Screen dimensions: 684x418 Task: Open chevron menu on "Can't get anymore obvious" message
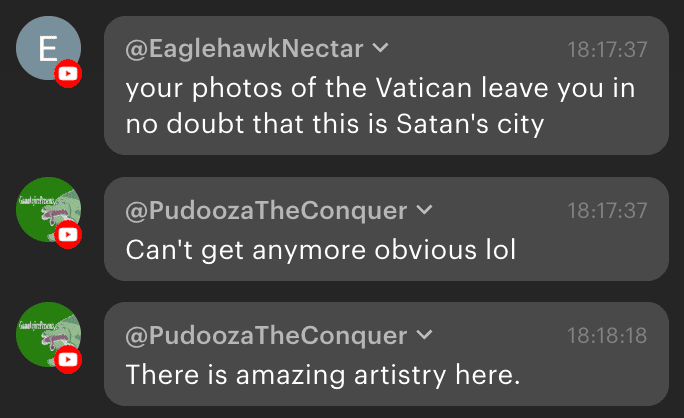pyautogui.click(x=423, y=210)
